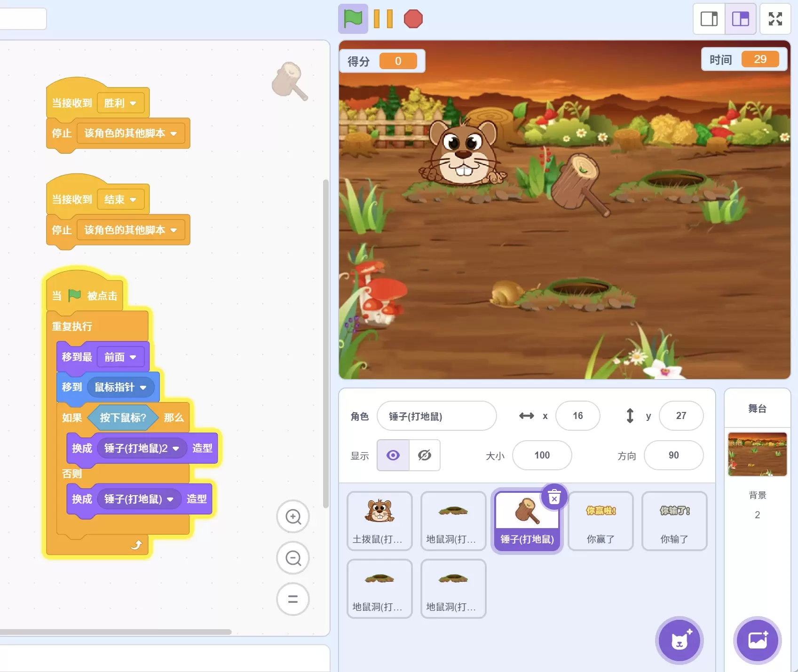Click the groundhog on the stage
Viewport: 798px width, 672px height.
[464, 154]
